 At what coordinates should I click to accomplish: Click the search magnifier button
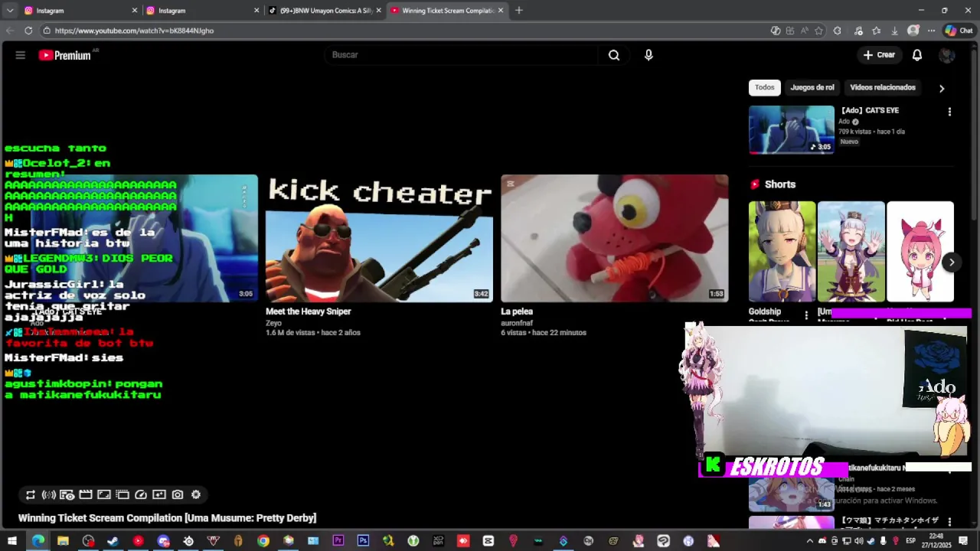pos(614,55)
